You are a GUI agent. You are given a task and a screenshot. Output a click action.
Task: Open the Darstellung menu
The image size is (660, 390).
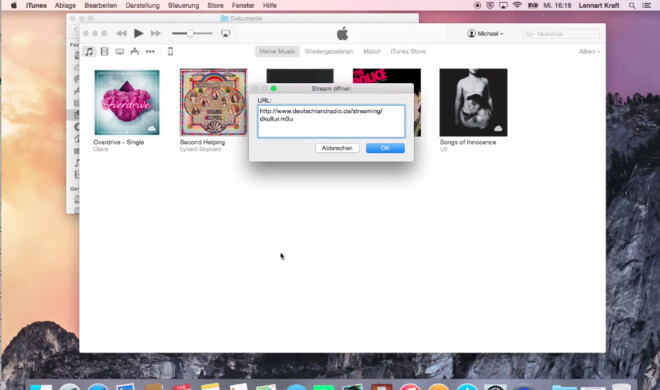tap(142, 5)
